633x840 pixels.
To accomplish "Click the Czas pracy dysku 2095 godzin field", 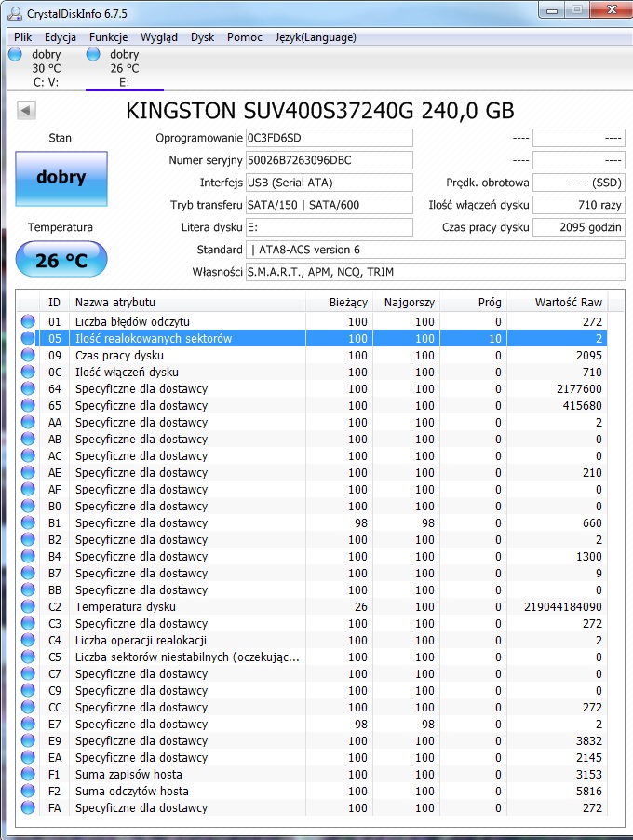I will tap(578, 227).
